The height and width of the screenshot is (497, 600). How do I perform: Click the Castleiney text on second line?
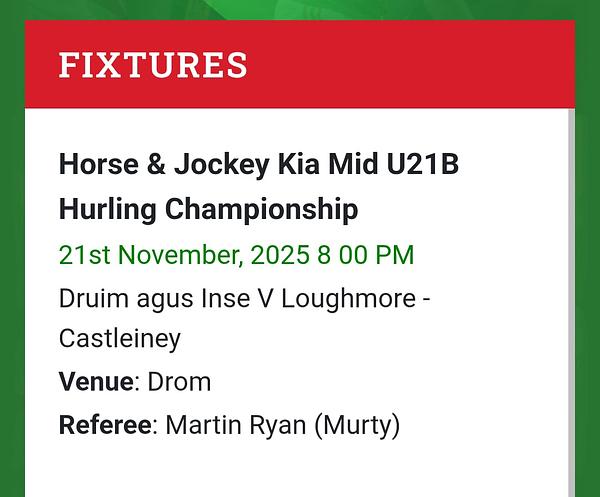point(120,339)
